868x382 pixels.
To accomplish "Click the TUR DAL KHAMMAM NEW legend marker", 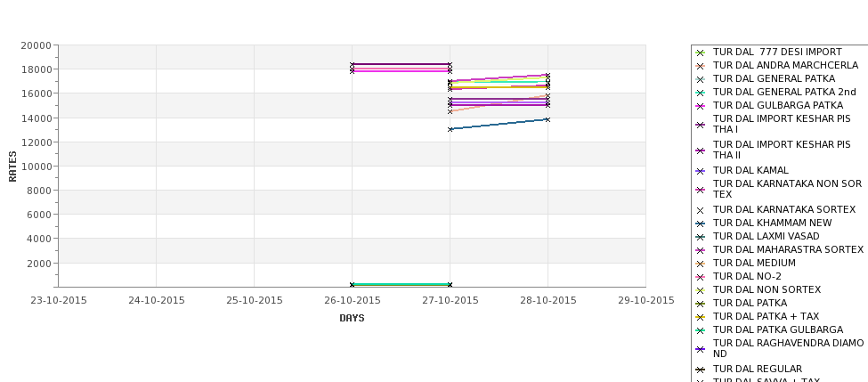I will point(700,224).
